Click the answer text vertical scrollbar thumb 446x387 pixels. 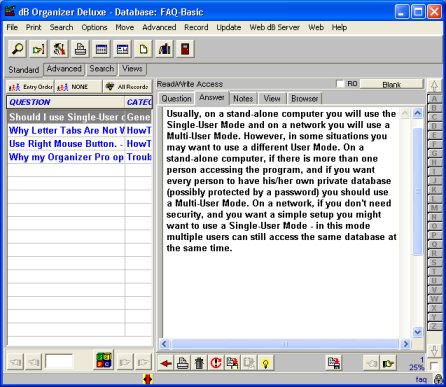[x=417, y=192]
